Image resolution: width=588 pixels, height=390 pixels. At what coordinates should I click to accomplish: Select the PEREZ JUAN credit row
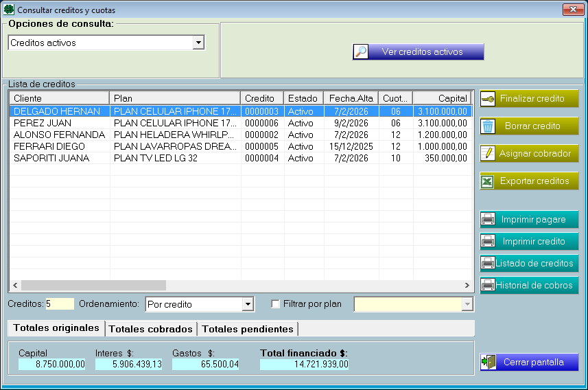(58, 123)
